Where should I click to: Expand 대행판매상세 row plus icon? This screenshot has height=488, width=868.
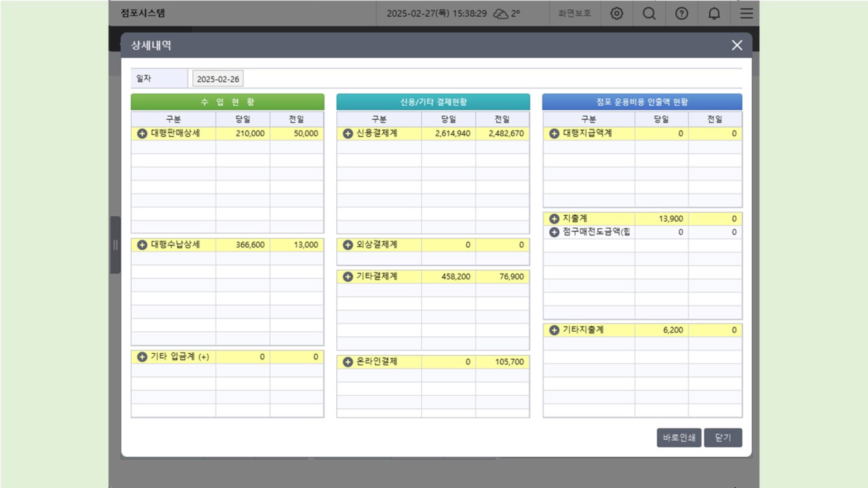[x=142, y=134]
